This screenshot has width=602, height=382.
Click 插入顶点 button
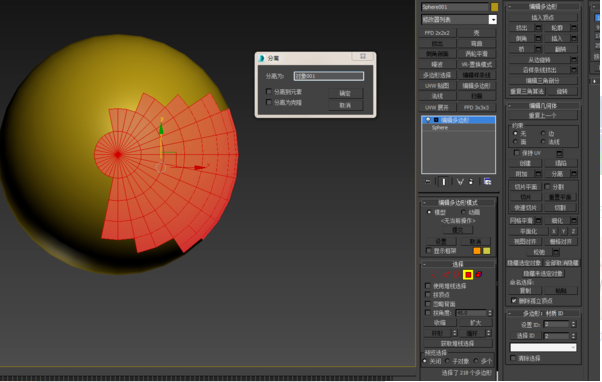[543, 17]
